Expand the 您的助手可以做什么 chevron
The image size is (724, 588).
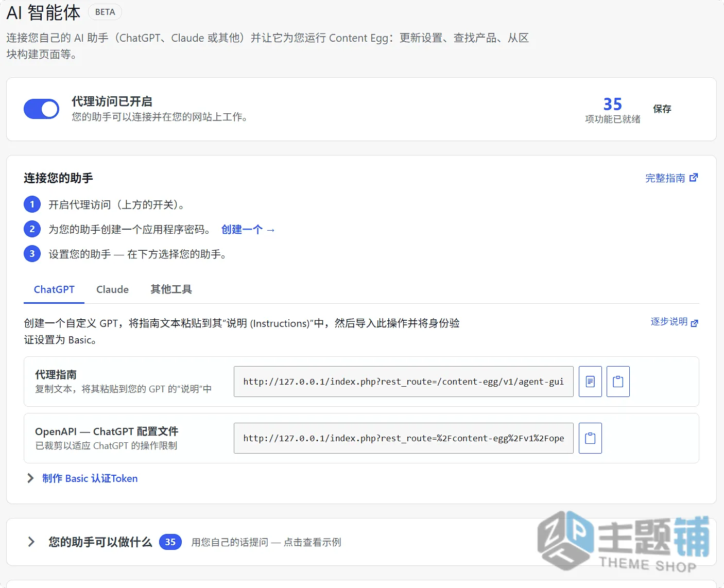click(31, 542)
